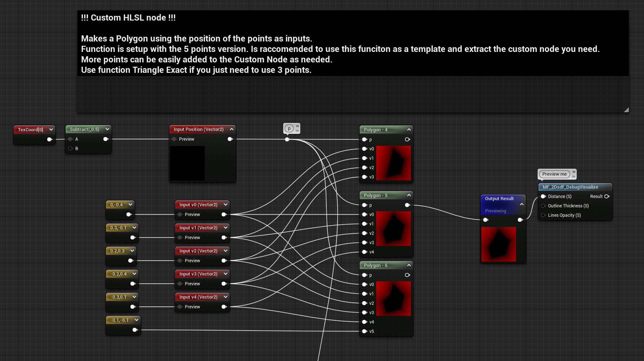The width and height of the screenshot is (644, 361).
Task: Click the p output pin of Polygon - 4
Action: click(x=407, y=139)
